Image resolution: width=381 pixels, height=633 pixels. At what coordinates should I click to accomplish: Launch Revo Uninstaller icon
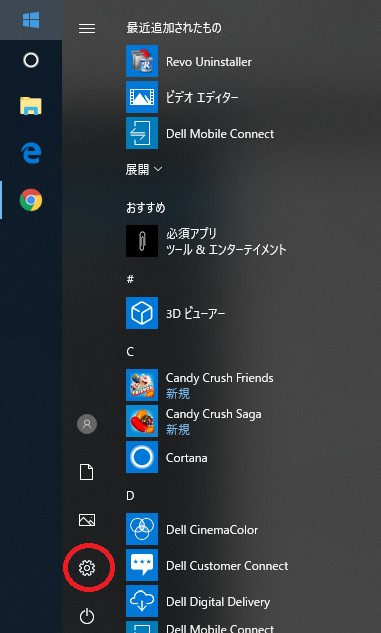click(x=142, y=61)
